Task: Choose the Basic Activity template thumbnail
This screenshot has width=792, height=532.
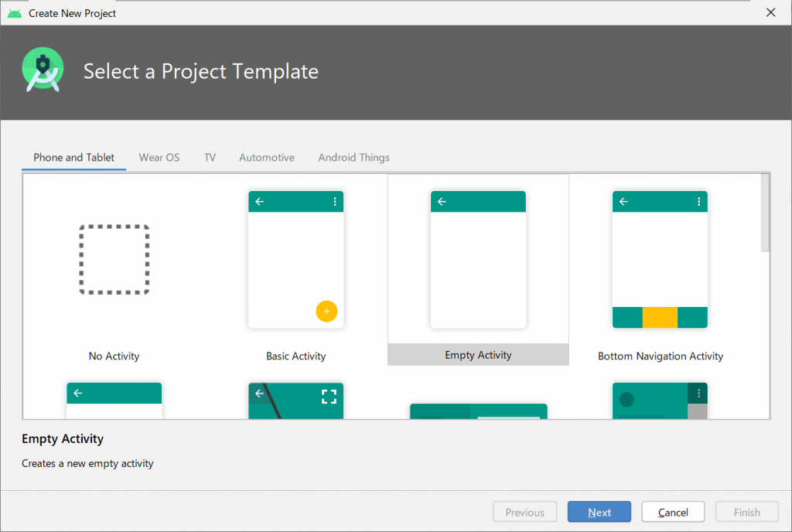Action: click(x=295, y=260)
